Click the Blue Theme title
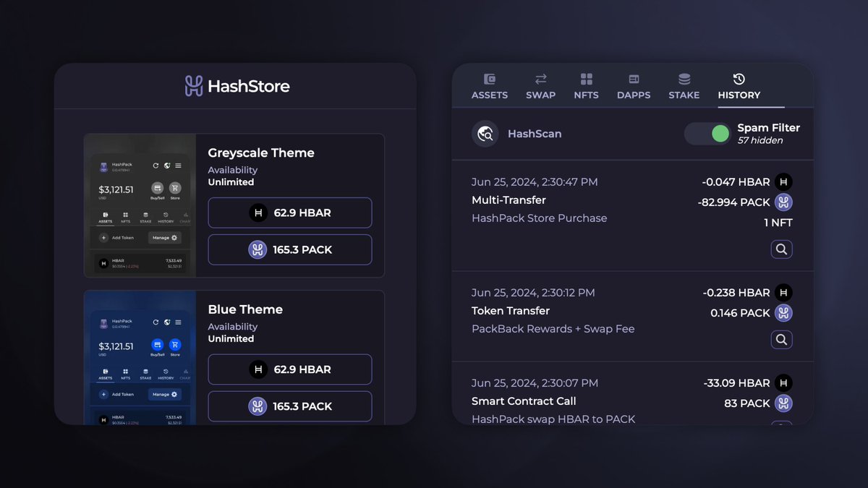This screenshot has height=488, width=868. pos(245,309)
